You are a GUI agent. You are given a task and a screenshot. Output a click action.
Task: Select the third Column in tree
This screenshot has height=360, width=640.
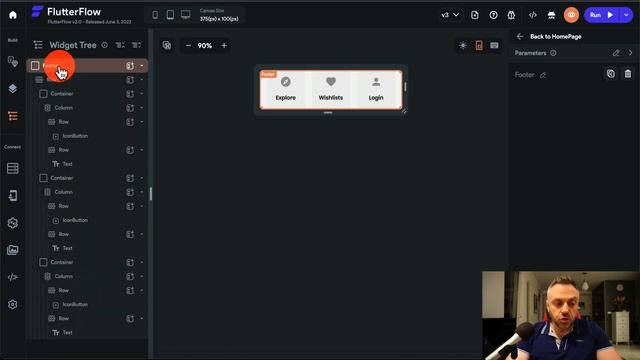coord(64,276)
